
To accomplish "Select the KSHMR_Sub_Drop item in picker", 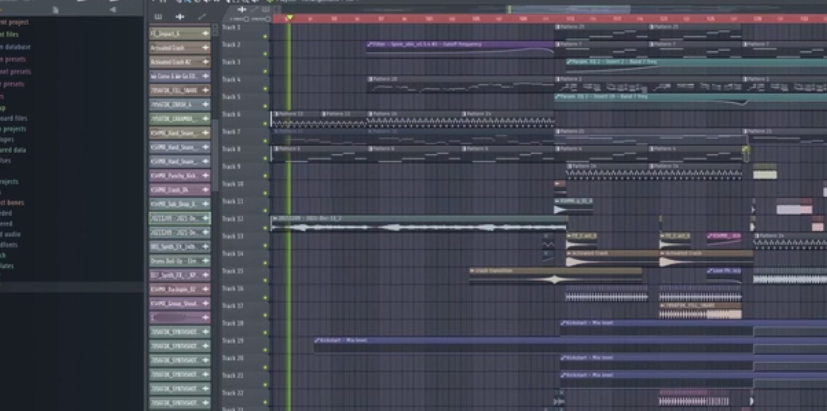I will 176,203.
